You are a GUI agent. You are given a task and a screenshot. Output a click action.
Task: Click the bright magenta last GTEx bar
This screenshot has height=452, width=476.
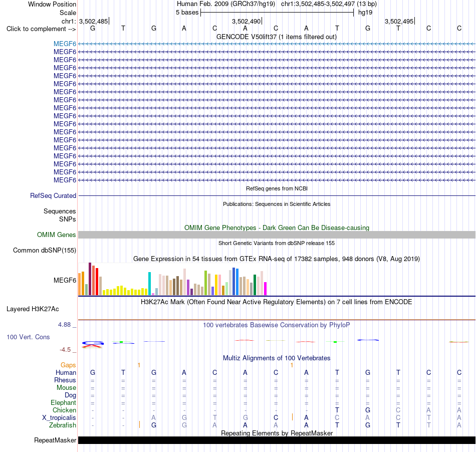point(265,289)
